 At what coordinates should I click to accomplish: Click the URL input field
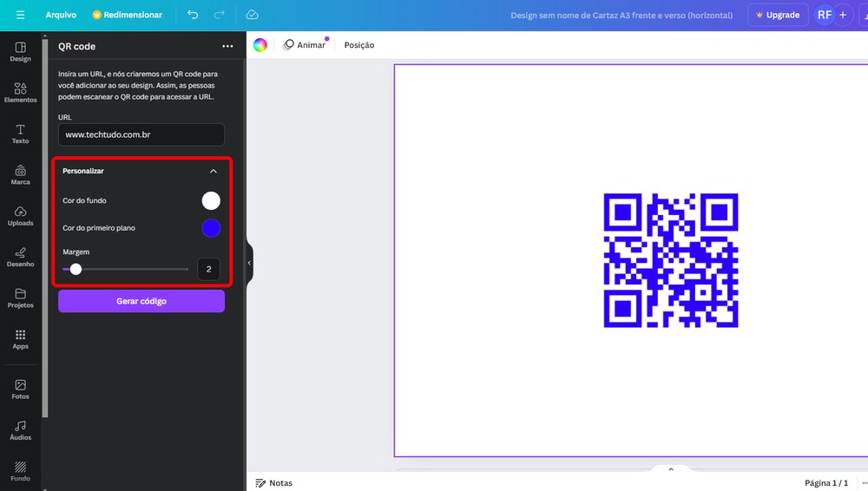tap(141, 134)
